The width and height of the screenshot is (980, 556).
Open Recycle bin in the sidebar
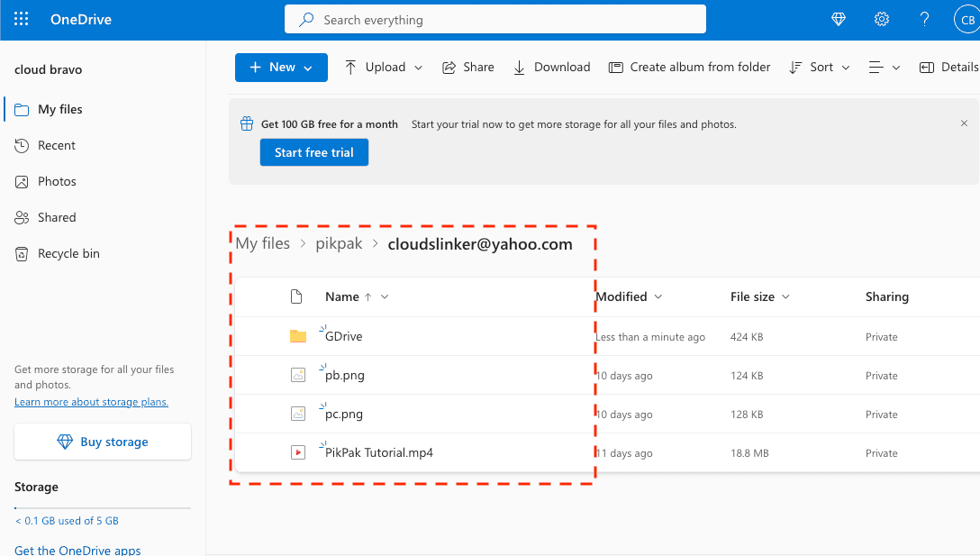point(68,253)
